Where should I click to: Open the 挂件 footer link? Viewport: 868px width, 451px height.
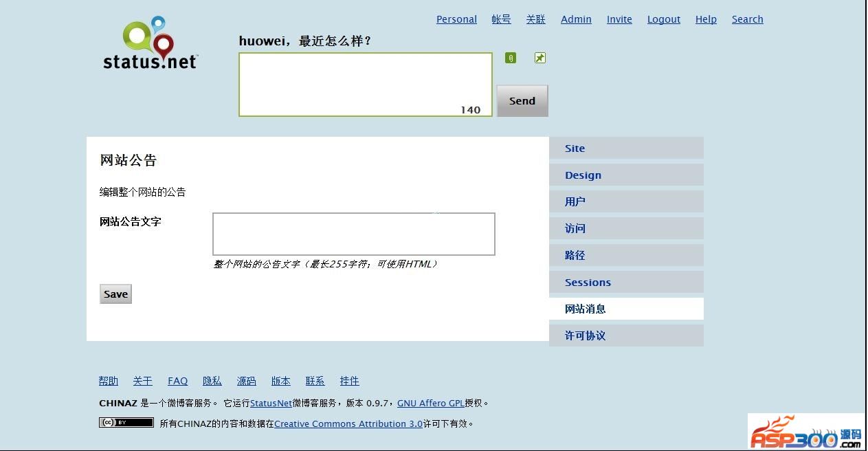pyautogui.click(x=350, y=381)
